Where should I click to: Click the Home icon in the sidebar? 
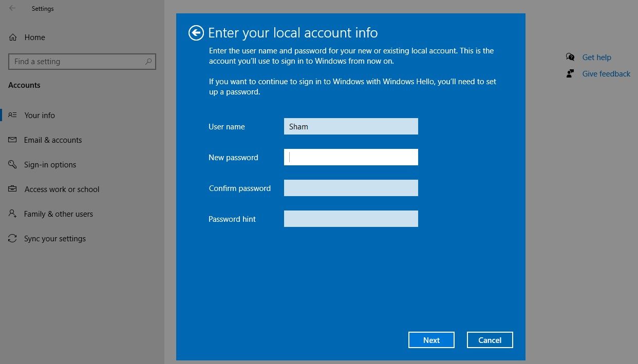pyautogui.click(x=13, y=37)
